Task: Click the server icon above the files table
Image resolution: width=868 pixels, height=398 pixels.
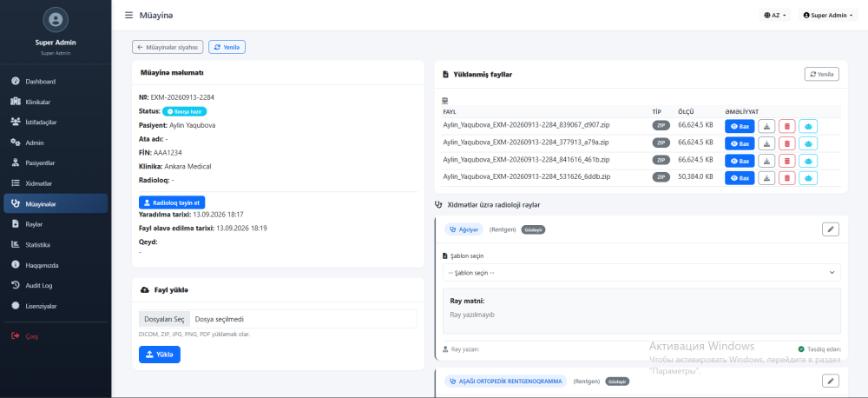Action: point(444,101)
